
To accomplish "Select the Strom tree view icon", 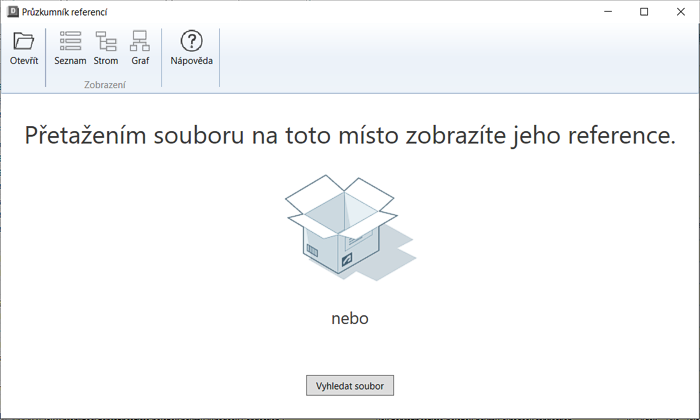I will [x=106, y=41].
